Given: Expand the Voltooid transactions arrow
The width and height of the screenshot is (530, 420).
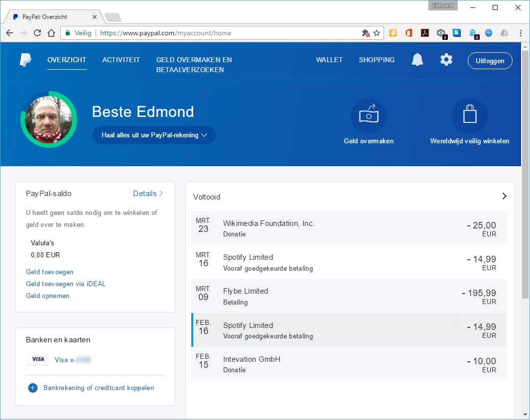Looking at the screenshot, I should (504, 197).
